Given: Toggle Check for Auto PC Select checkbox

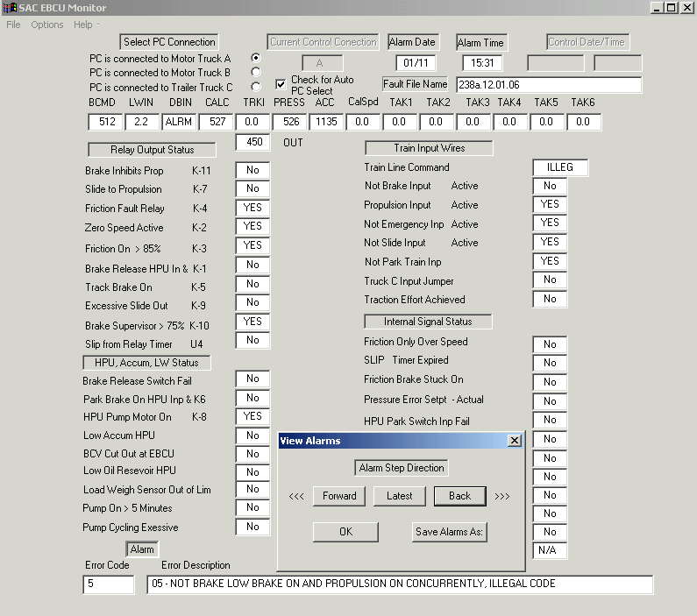Looking at the screenshot, I should tap(281, 85).
